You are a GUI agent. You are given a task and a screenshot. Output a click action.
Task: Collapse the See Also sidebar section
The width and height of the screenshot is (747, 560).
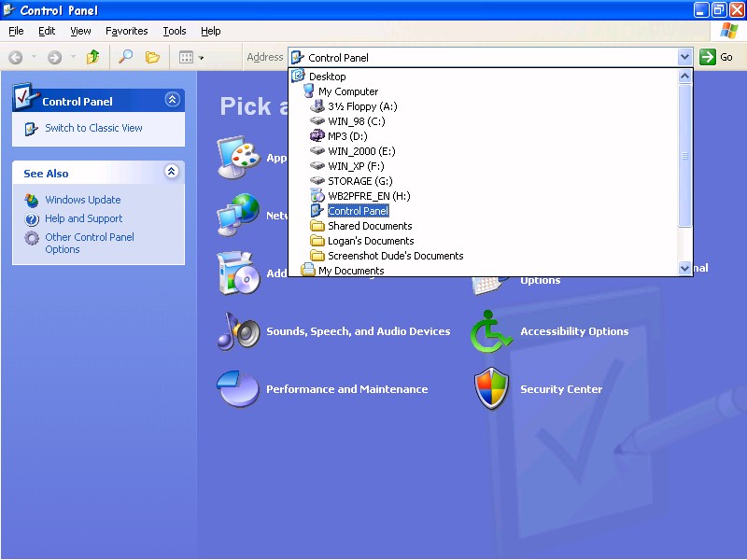click(172, 172)
